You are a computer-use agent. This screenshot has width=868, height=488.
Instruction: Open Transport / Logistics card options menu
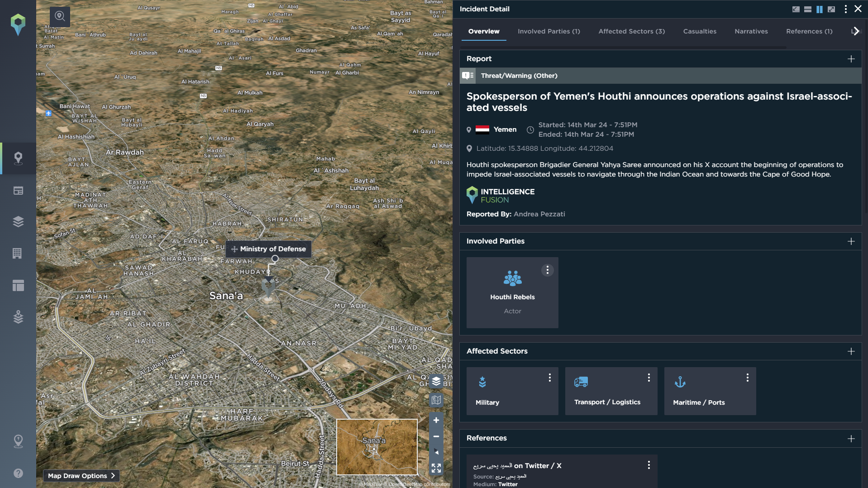[649, 378]
